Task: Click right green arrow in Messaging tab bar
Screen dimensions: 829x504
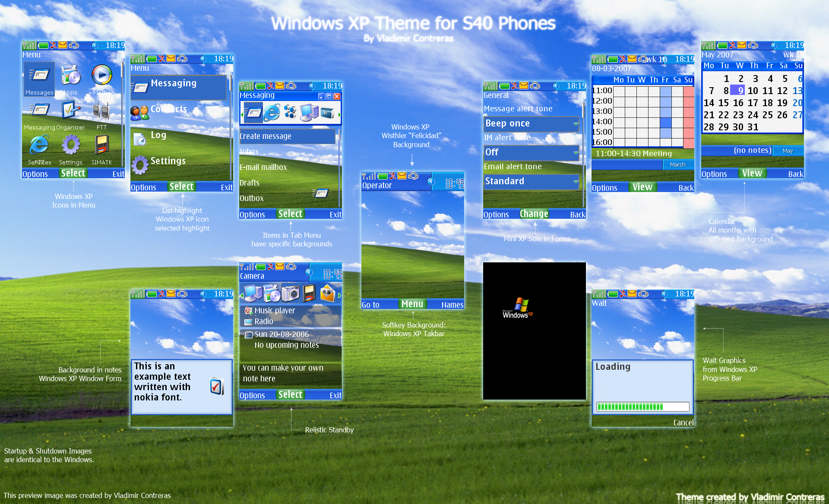Action: pos(339,115)
